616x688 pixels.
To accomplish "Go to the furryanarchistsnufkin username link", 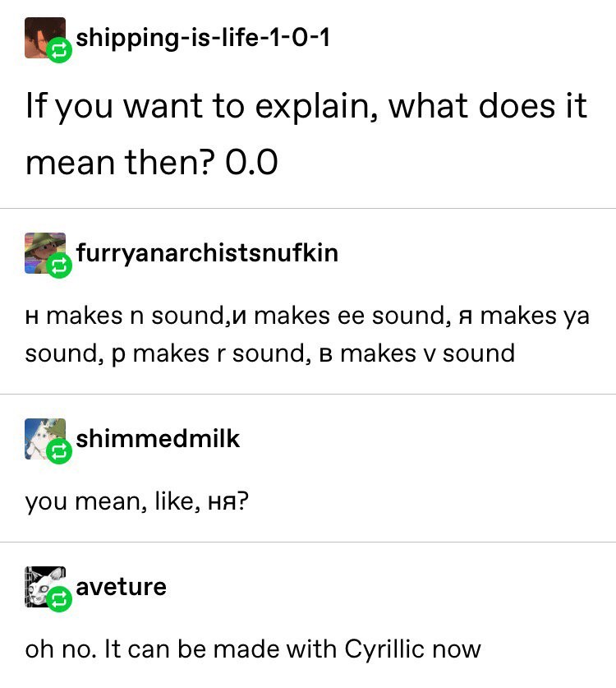I will coord(207,252).
